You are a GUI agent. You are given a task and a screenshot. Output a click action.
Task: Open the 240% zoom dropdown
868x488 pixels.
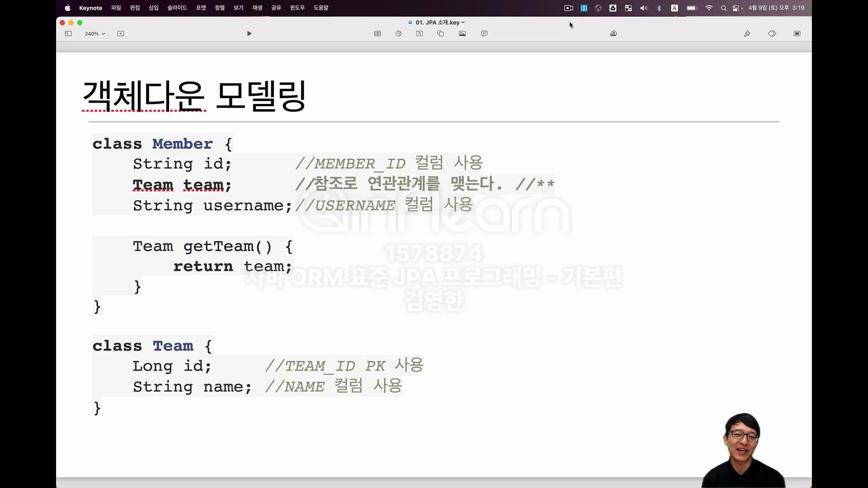point(95,33)
